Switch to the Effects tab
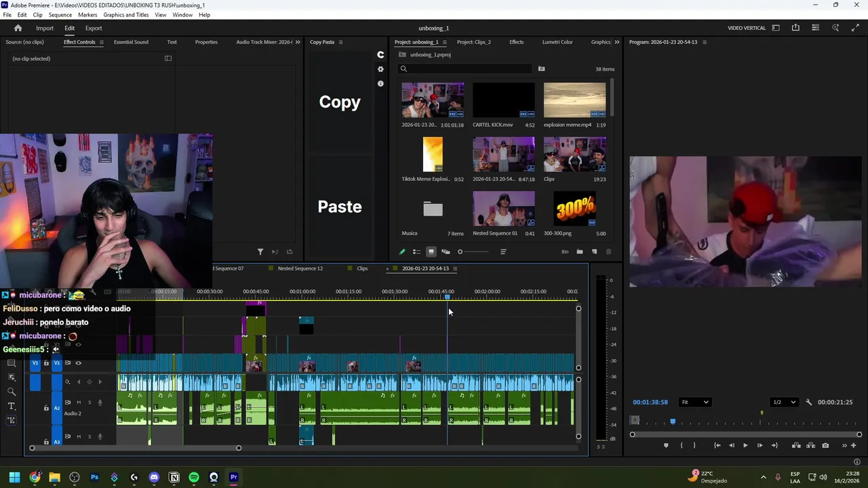Viewport: 868px width, 488px height. pos(516,42)
